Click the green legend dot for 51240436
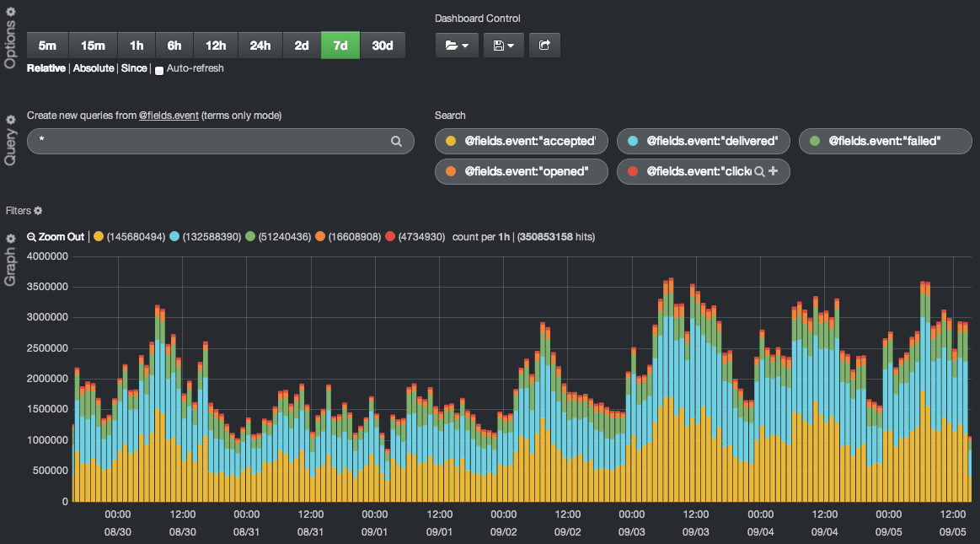Viewport: 980px width, 544px height. pos(250,236)
